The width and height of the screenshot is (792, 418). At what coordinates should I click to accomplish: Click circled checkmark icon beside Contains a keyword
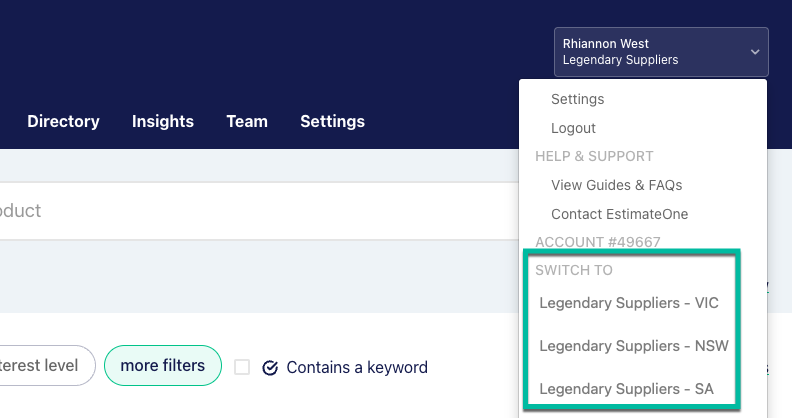270,368
